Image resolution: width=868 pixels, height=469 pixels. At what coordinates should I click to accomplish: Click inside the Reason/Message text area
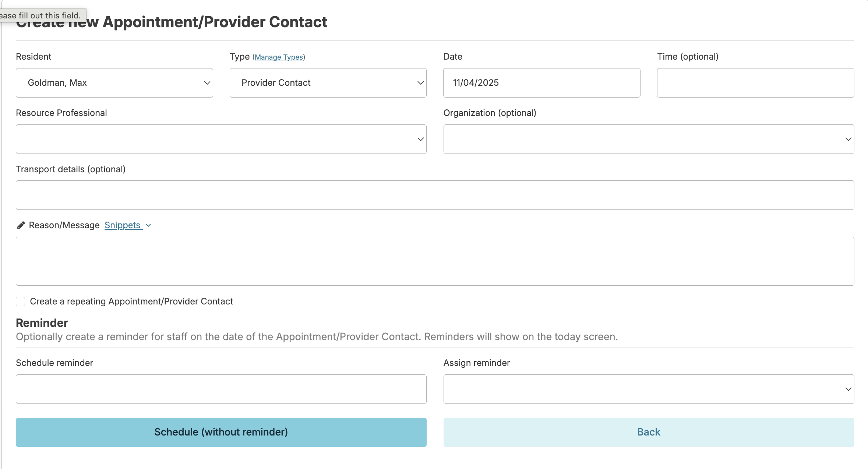tap(435, 261)
